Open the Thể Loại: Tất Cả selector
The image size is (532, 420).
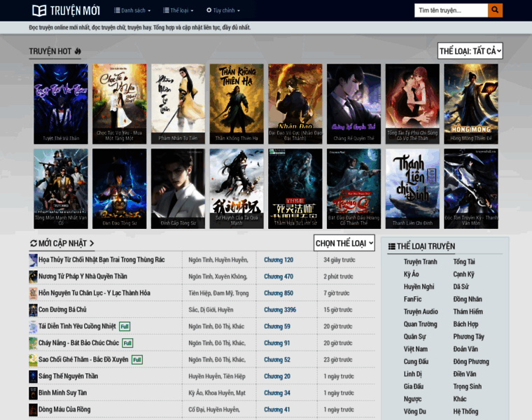(470, 50)
